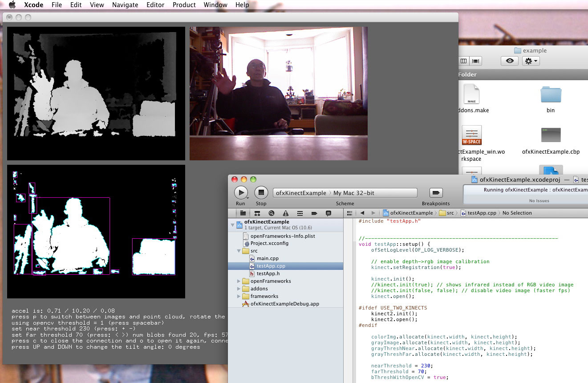Viewport: 588px width, 383px height.
Task: Expand the addons group
Action: [239, 289]
